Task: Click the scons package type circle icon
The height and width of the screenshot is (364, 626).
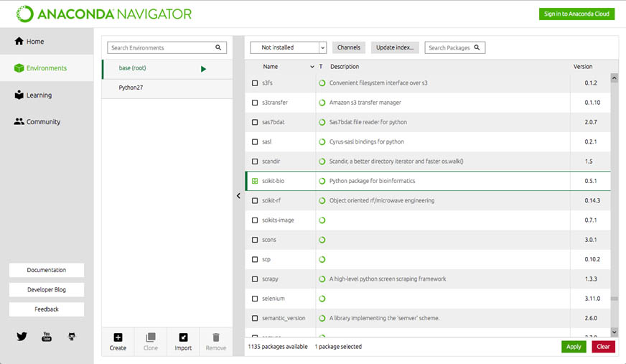Action: (322, 240)
